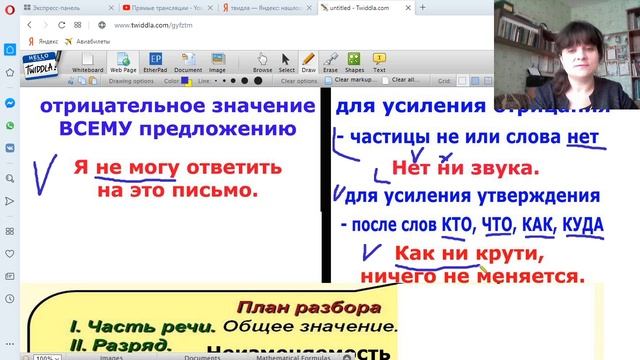Open the Whiteboard tool
The width and height of the screenshot is (640, 360).
(87, 62)
